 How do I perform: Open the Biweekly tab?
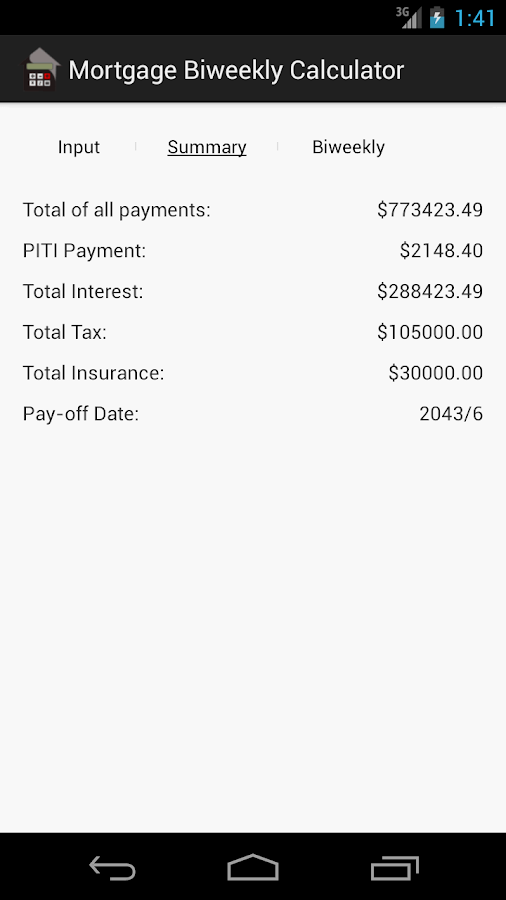[348, 147]
